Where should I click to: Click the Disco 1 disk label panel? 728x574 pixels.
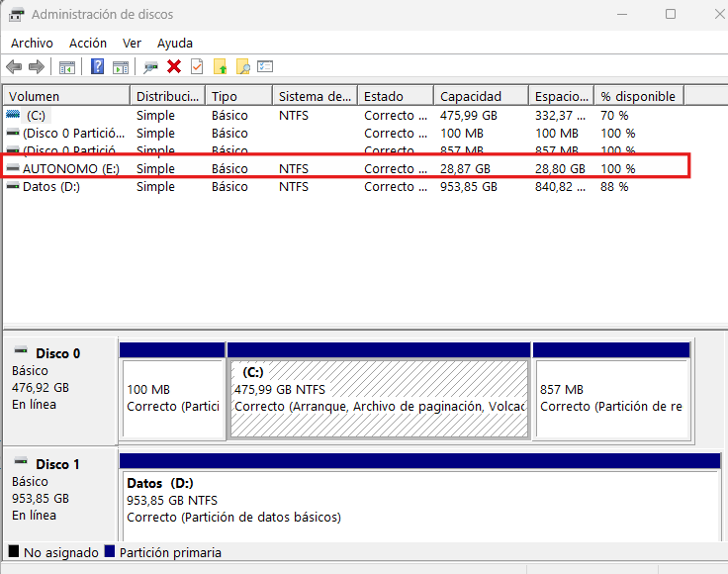pos(59,495)
